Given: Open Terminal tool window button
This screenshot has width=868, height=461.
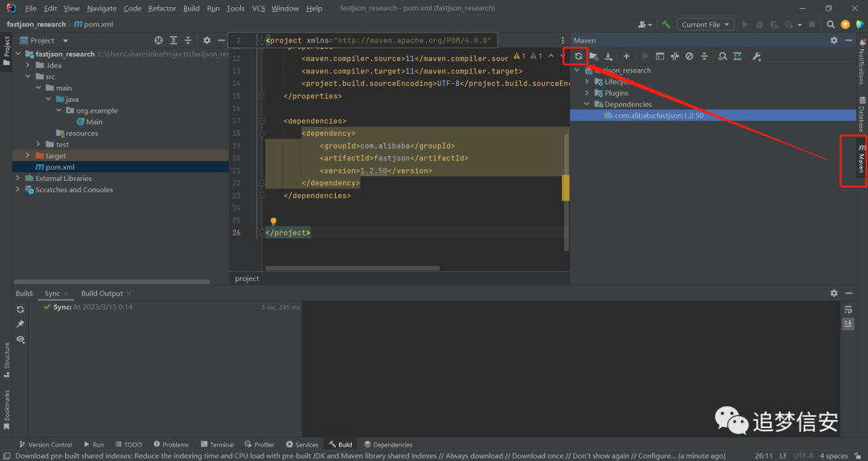Looking at the screenshot, I should click(217, 444).
